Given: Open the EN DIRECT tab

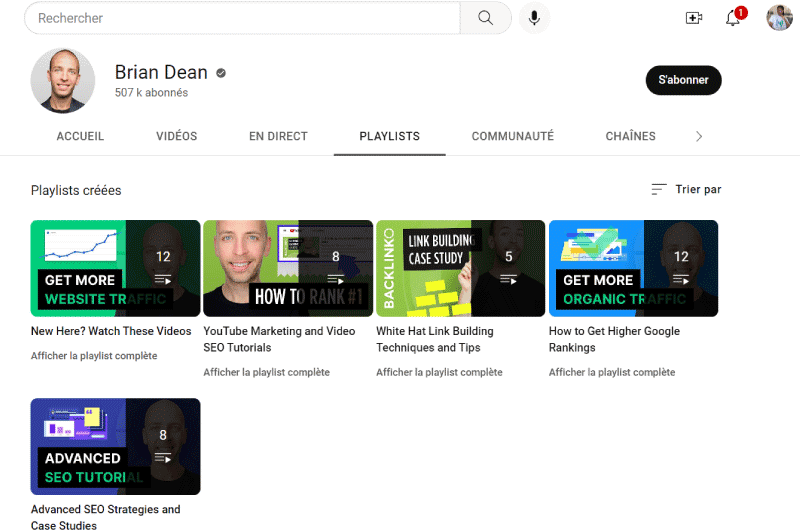Looking at the screenshot, I should pyautogui.click(x=278, y=136).
